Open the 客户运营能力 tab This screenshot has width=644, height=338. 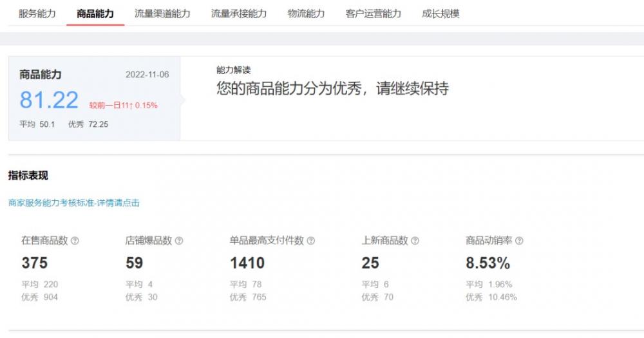[373, 14]
